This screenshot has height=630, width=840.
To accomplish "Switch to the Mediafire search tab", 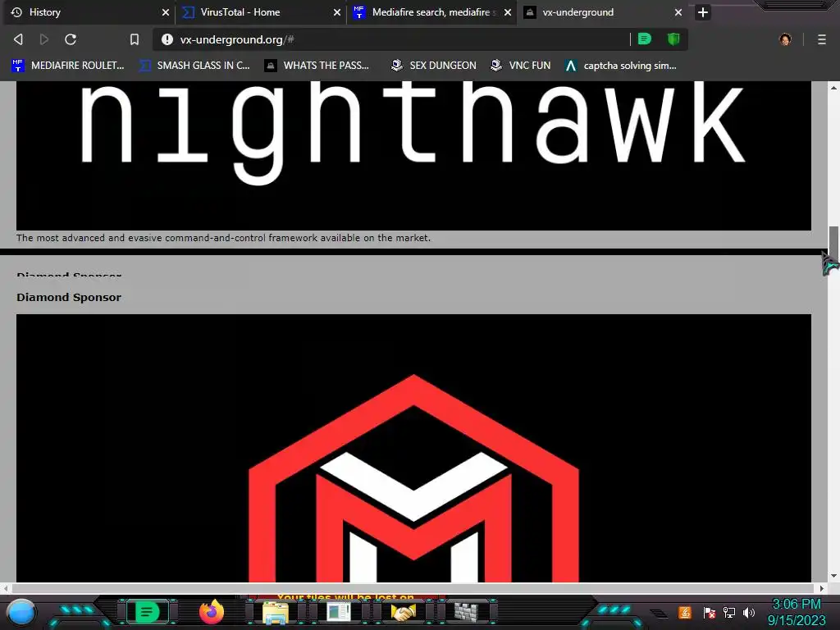I will (431, 12).
